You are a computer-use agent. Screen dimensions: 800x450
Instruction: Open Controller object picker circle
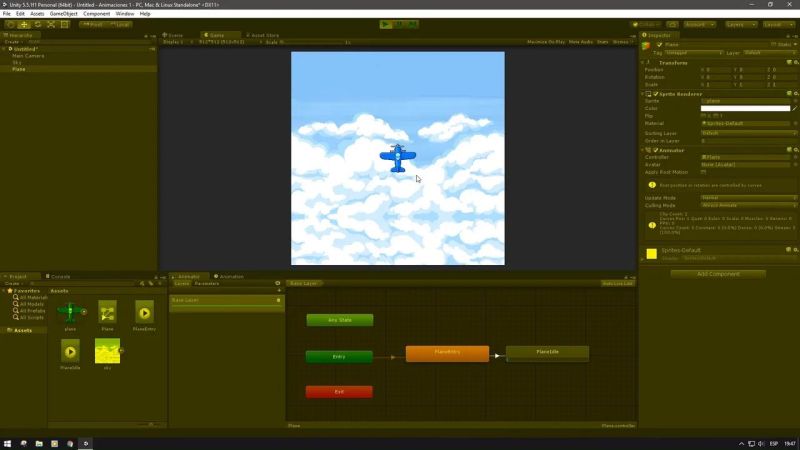tap(795, 157)
